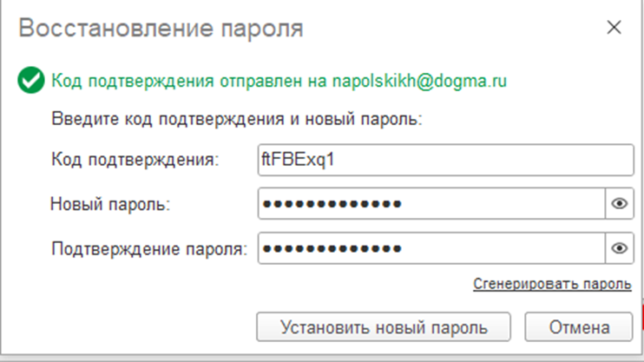
Task: Click the masked dots in Подтверждение пароля
Action: point(332,249)
